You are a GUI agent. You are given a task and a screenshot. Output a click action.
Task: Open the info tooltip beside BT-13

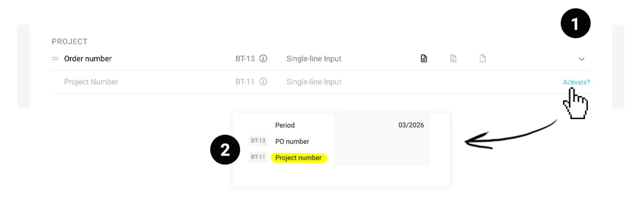tap(263, 58)
